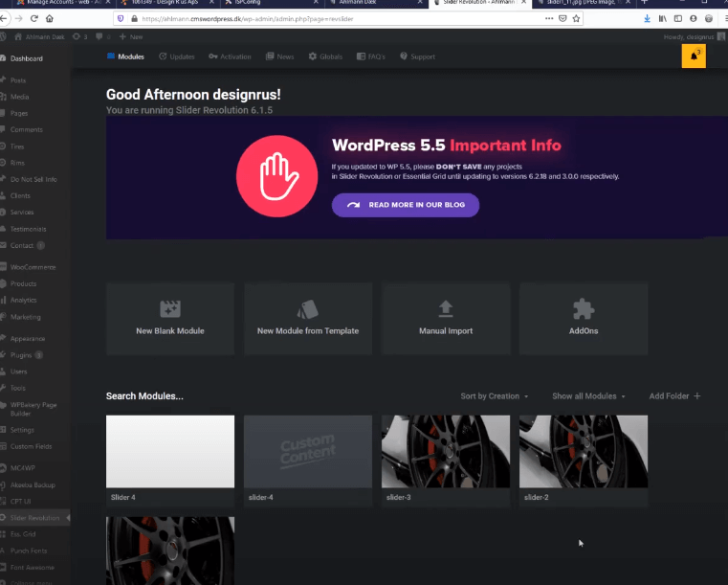
Task: Open the Support tab
Action: pyautogui.click(x=417, y=56)
